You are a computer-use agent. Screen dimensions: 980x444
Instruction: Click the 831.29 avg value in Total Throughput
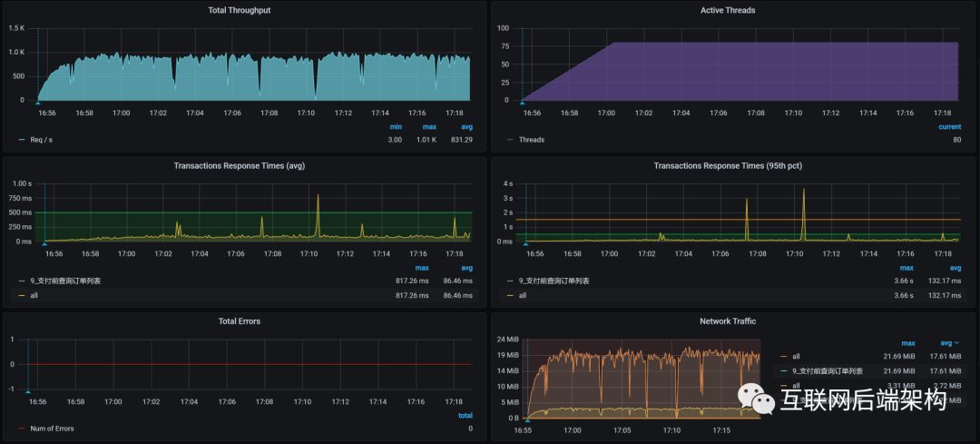coord(462,140)
